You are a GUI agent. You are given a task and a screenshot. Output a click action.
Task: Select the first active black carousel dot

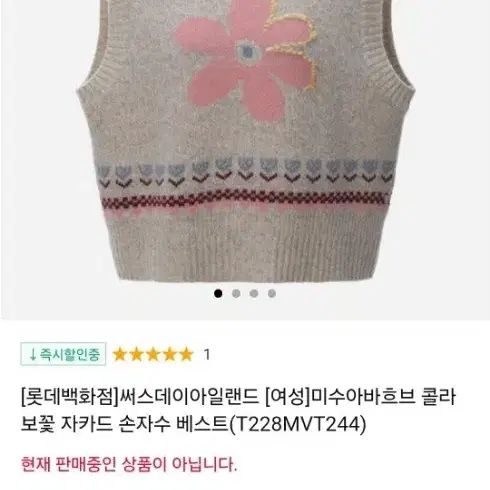[x=218, y=293]
